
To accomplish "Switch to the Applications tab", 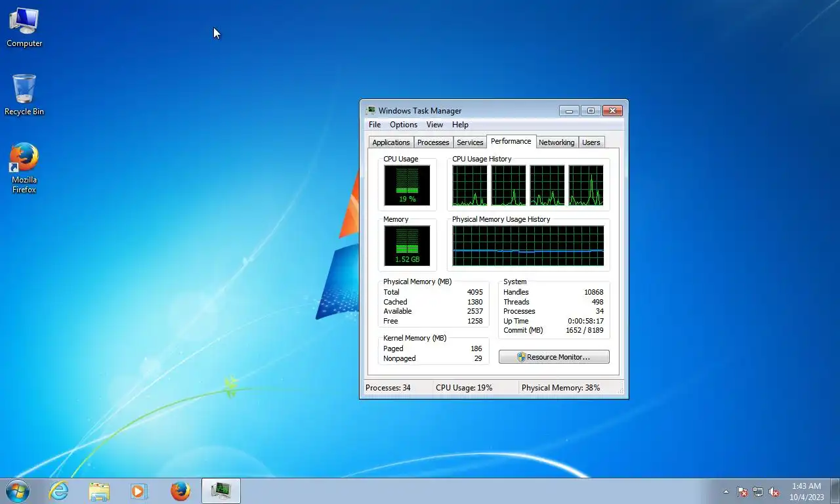I will tap(391, 142).
